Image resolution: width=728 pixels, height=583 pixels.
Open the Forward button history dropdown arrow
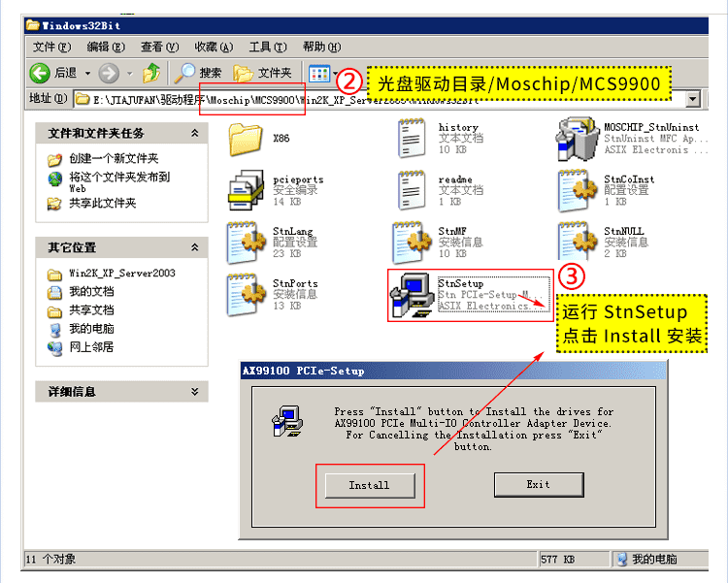[x=130, y=74]
